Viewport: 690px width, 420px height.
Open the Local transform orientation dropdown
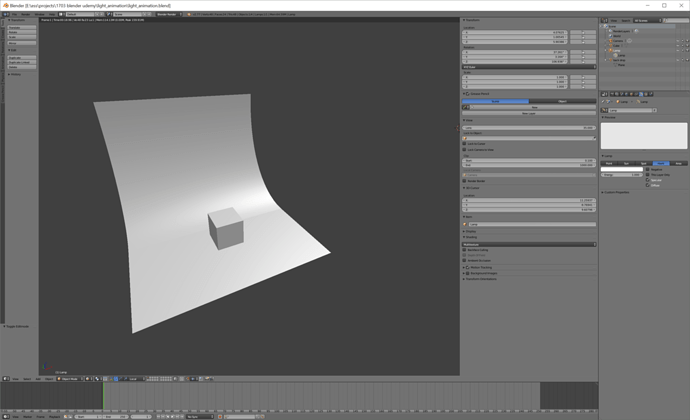pyautogui.click(x=136, y=379)
